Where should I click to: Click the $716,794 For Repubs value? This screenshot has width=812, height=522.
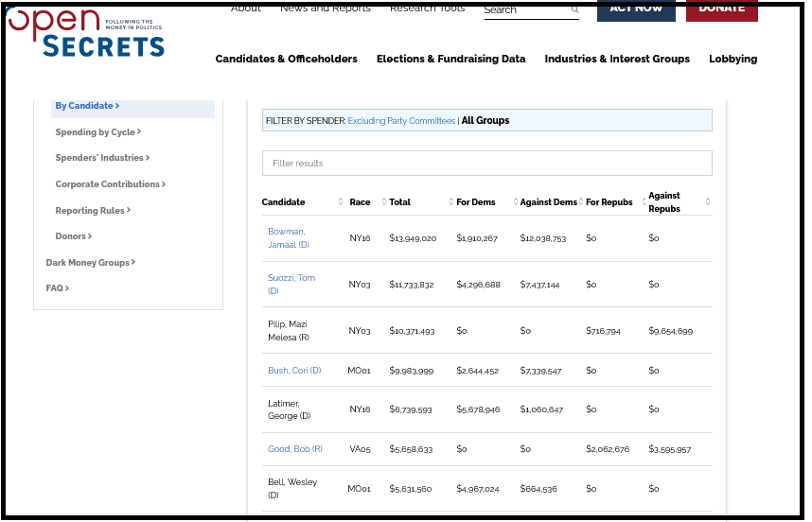click(603, 331)
